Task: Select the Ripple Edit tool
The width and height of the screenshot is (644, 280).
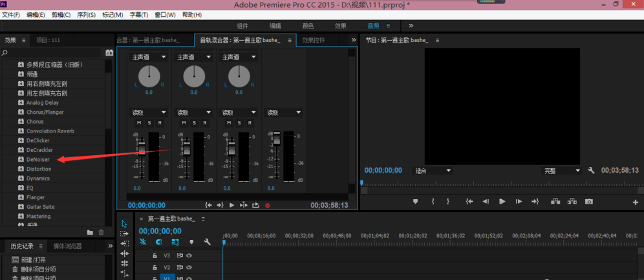Action: click(x=124, y=244)
